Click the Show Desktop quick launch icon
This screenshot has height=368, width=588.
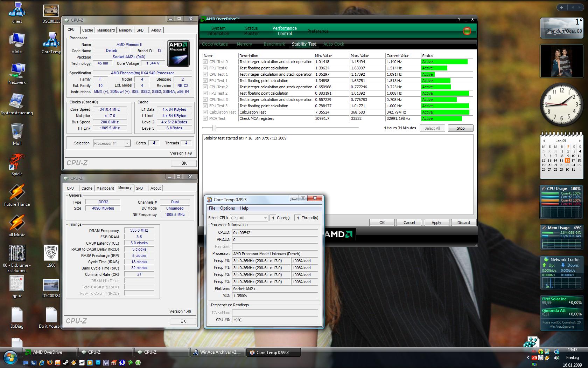click(x=26, y=363)
